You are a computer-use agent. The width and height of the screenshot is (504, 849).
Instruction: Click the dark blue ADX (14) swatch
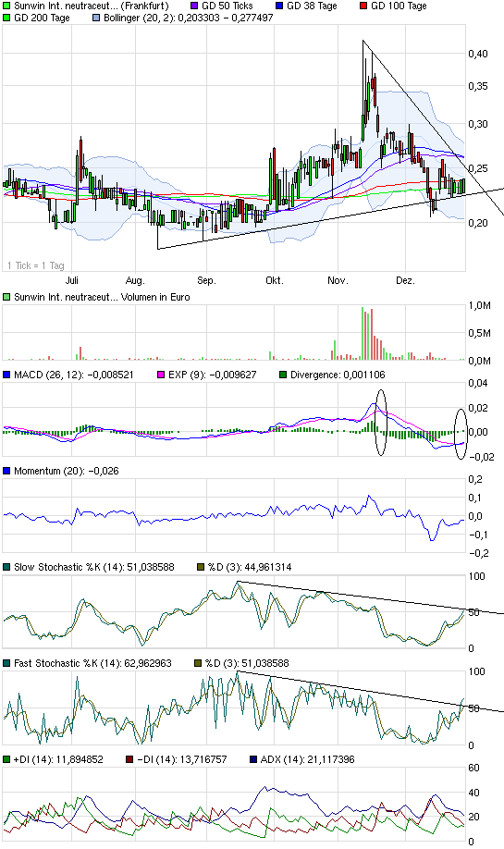coord(252,759)
